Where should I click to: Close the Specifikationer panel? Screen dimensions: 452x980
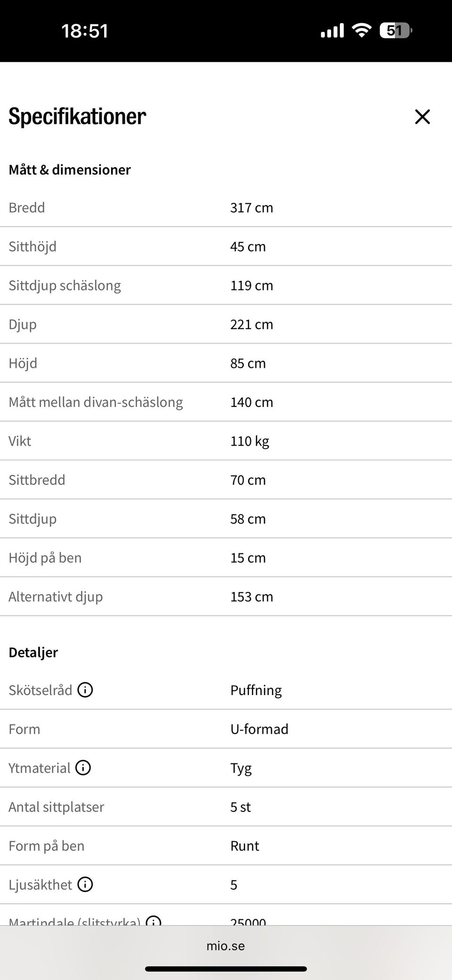pos(422,117)
